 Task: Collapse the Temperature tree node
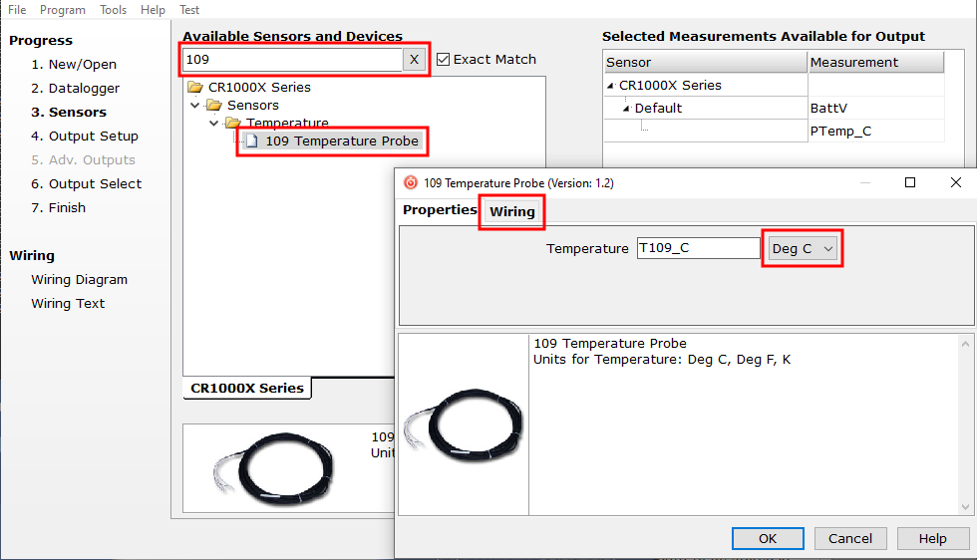[213, 124]
